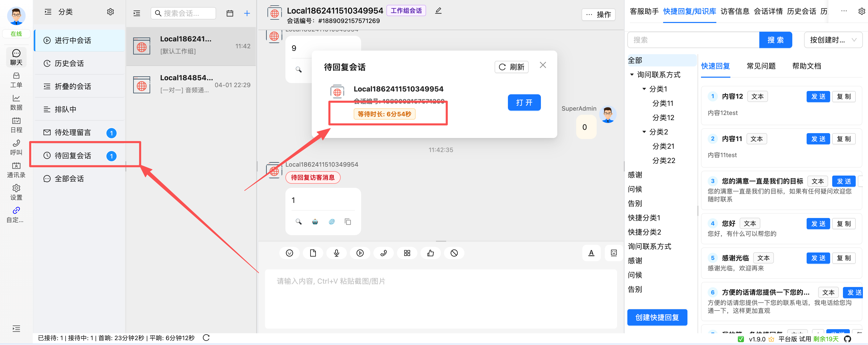The height and width of the screenshot is (345, 868).
Task: Select 历史会话 in category list
Action: (69, 63)
